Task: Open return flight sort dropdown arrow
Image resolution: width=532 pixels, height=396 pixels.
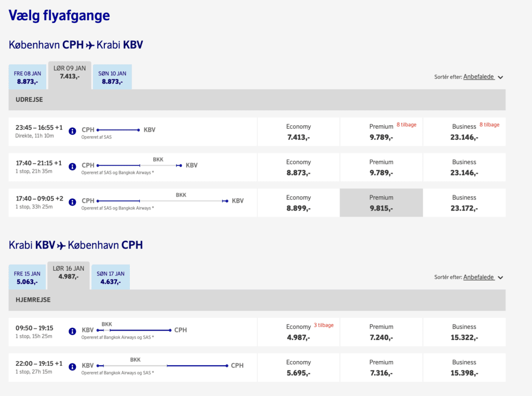Action: (x=500, y=278)
